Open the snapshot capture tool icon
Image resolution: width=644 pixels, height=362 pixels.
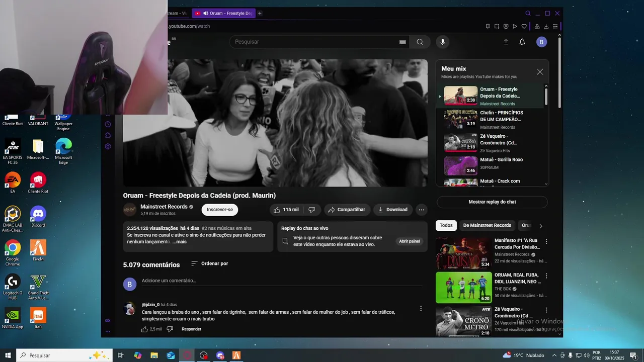click(x=497, y=26)
